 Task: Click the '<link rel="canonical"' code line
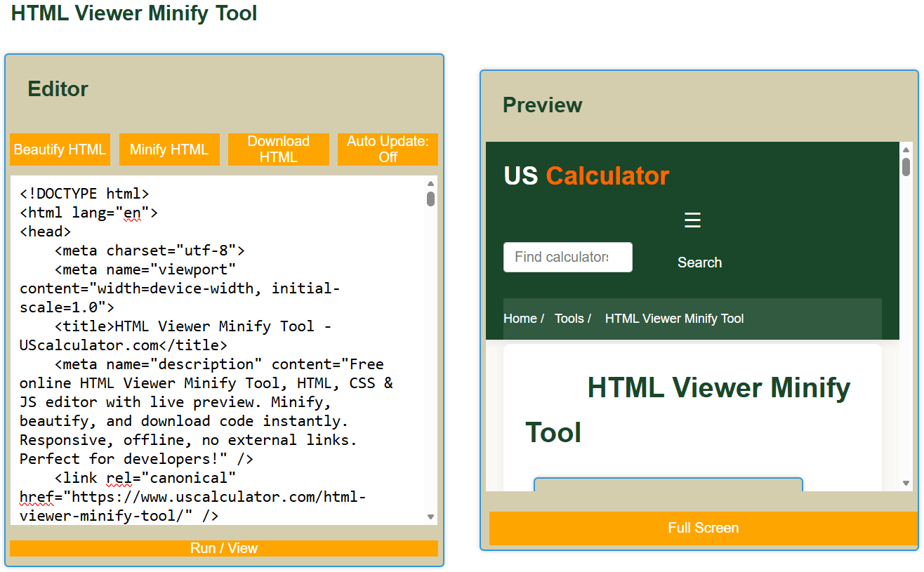(x=145, y=478)
